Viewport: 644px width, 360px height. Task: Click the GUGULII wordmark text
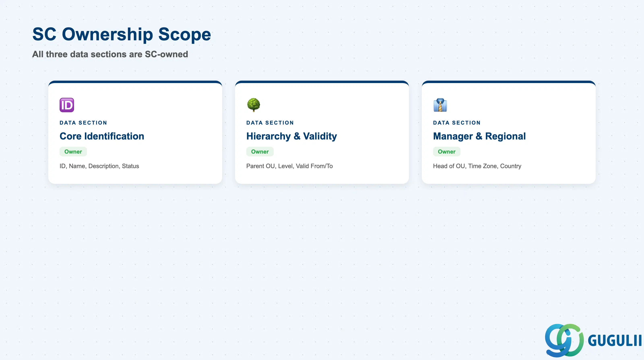tap(614, 340)
